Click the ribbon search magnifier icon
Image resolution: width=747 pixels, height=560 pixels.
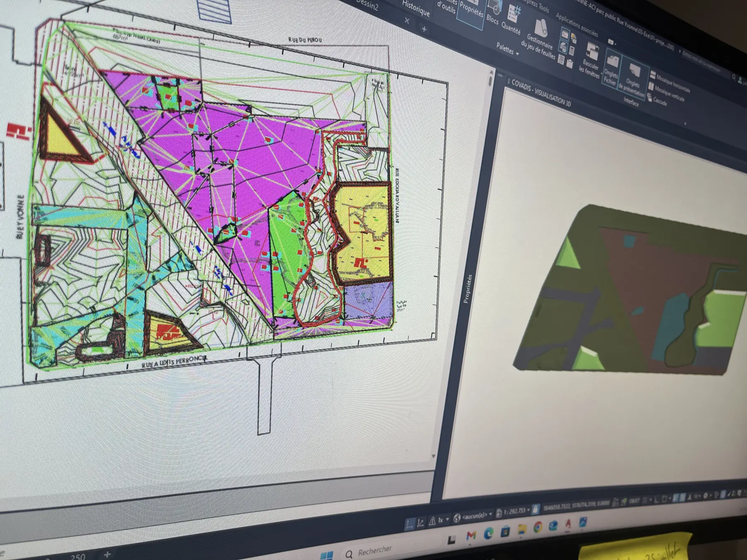point(734,77)
